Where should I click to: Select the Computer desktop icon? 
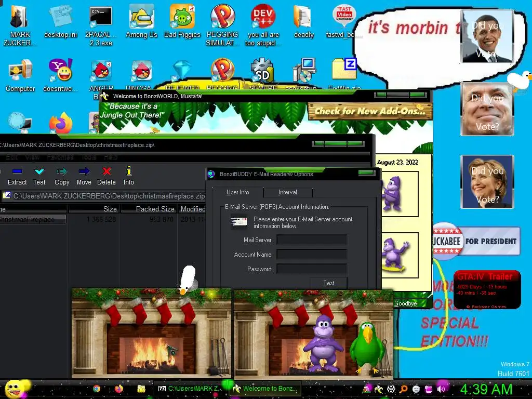coord(20,75)
